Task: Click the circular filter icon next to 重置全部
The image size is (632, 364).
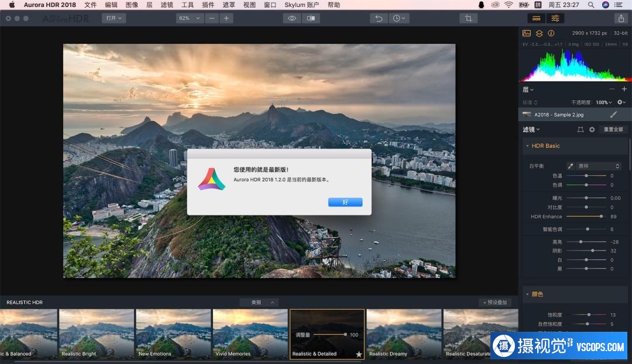Action: tap(592, 129)
